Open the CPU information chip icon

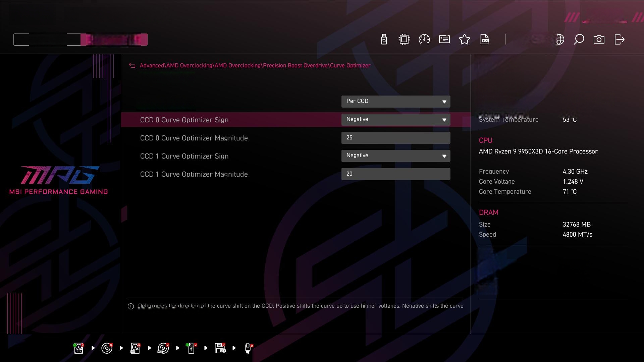tap(404, 40)
